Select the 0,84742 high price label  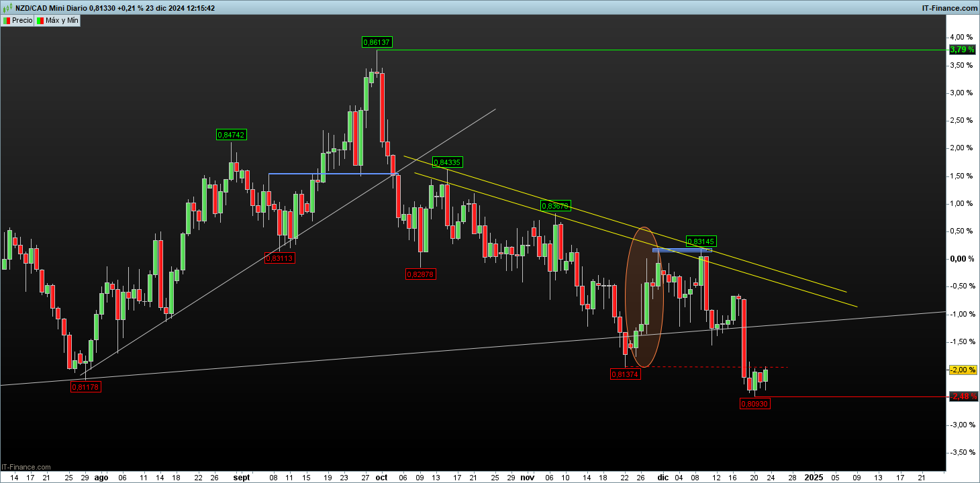232,135
